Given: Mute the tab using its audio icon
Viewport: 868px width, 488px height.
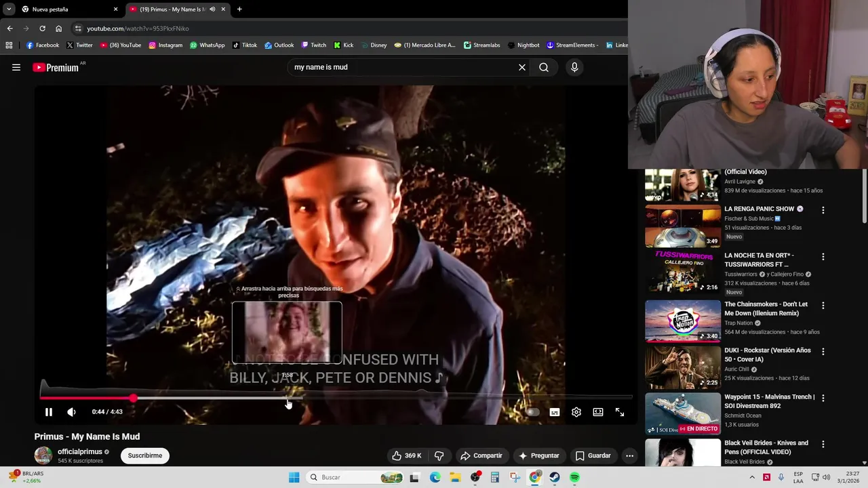Looking at the screenshot, I should coord(212,9).
